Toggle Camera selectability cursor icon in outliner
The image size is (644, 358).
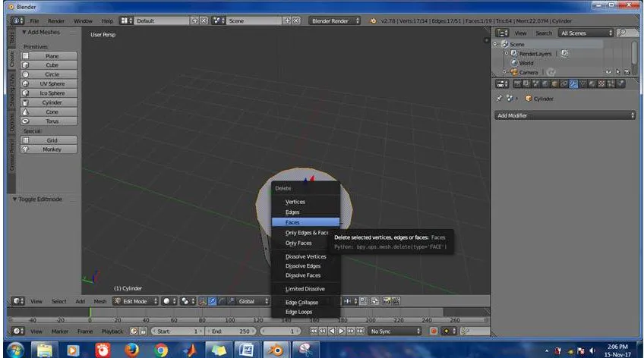tap(617, 72)
